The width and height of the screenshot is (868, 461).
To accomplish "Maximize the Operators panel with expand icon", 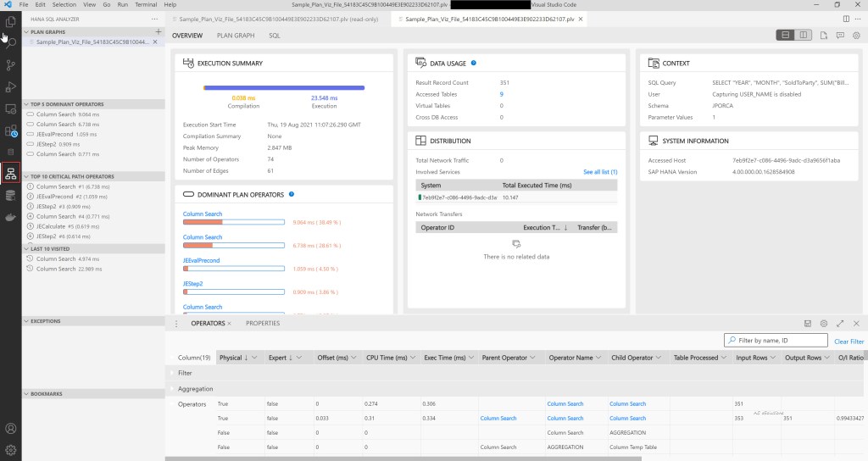I will click(x=840, y=324).
